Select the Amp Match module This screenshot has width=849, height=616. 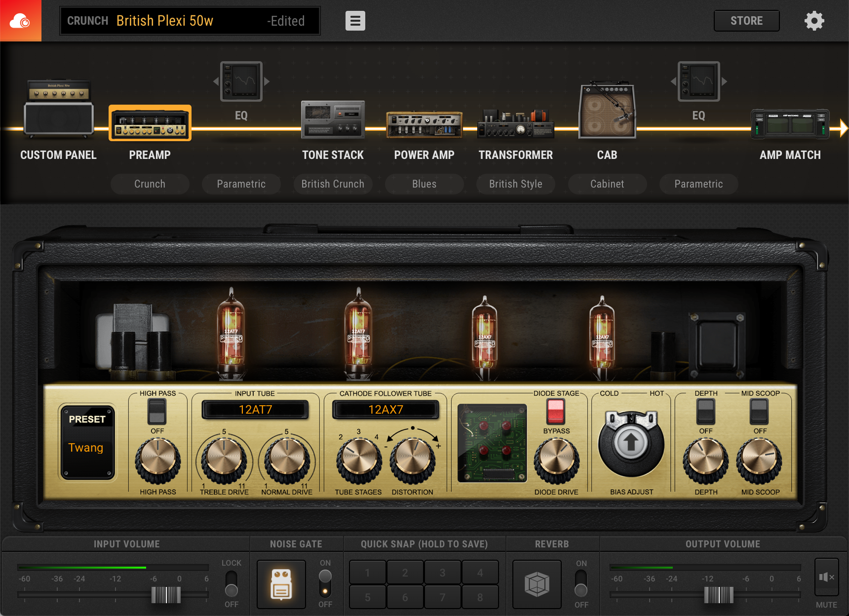coord(790,124)
